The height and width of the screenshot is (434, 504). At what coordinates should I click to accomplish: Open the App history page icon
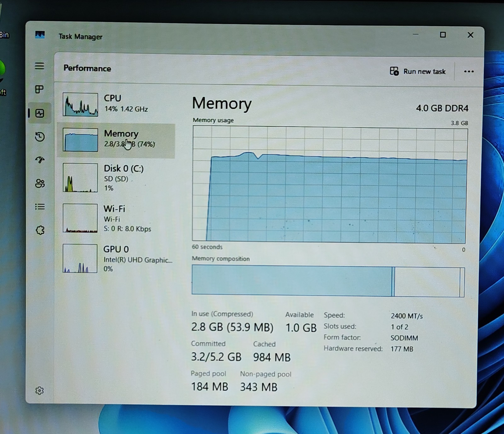[40, 137]
